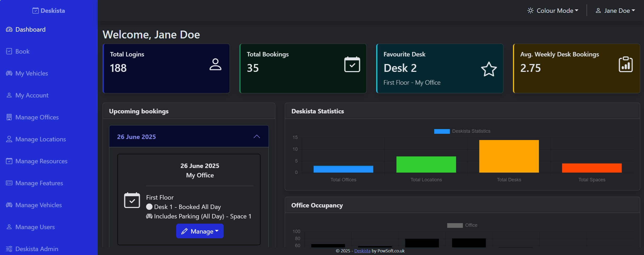This screenshot has height=255, width=644.
Task: Click the calendar check icon in the booking card
Action: [132, 200]
